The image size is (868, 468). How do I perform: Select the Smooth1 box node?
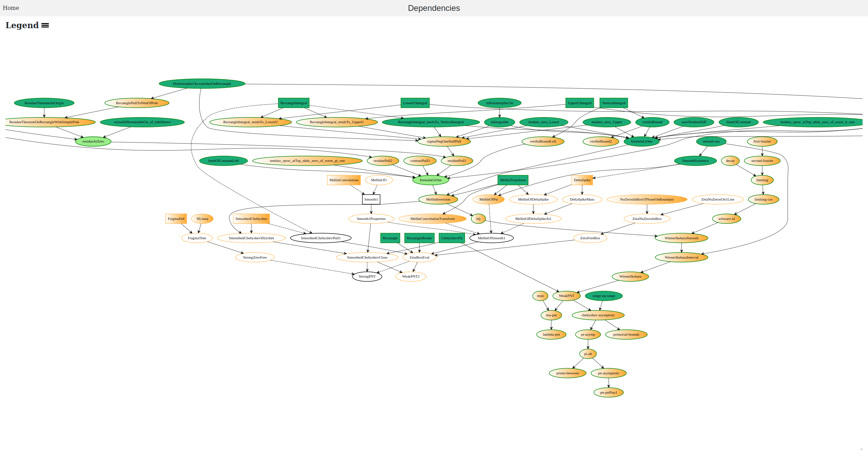(371, 200)
